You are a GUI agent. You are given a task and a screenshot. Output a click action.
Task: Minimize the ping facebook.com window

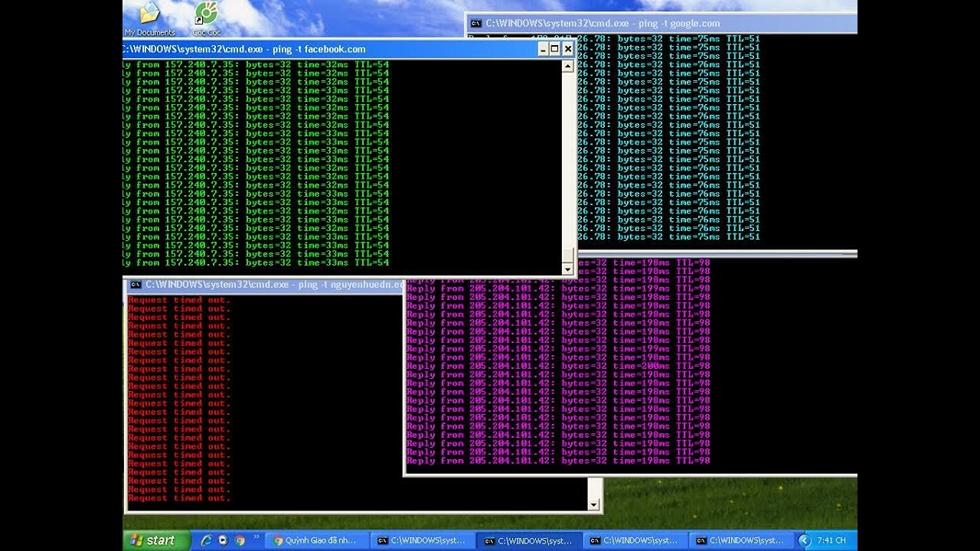click(543, 49)
